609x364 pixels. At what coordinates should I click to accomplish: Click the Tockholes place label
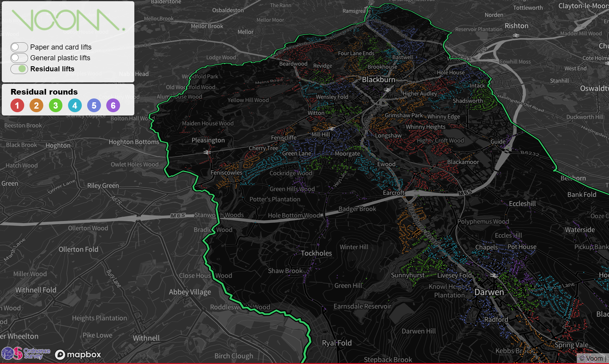click(316, 253)
